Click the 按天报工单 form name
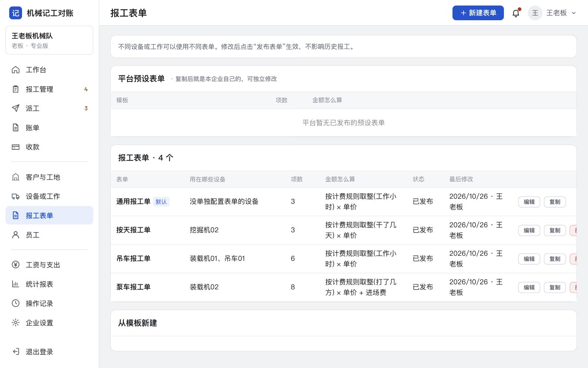The height and width of the screenshot is (368, 588). [x=133, y=230]
